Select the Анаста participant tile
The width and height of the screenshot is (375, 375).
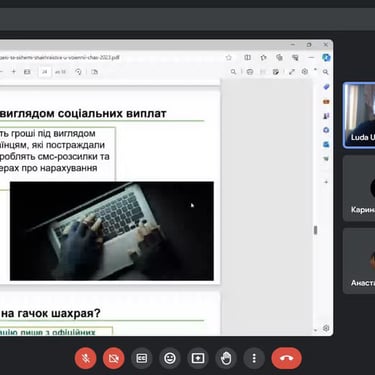pos(359,261)
